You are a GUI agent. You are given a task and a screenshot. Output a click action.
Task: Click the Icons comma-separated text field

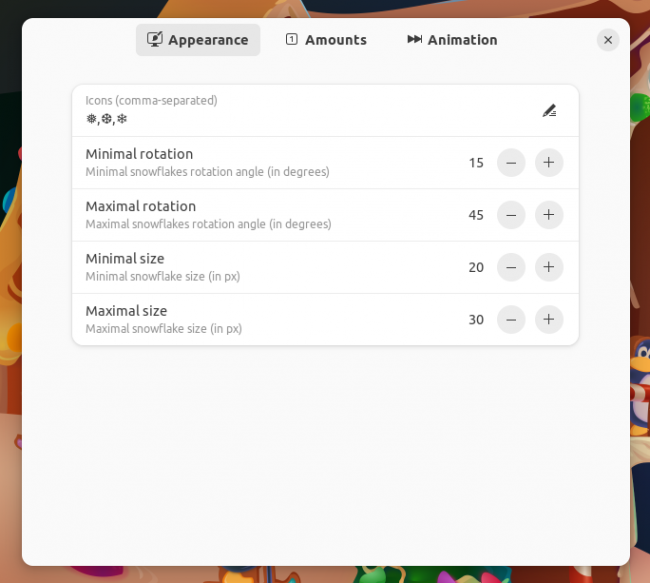tap(325, 111)
